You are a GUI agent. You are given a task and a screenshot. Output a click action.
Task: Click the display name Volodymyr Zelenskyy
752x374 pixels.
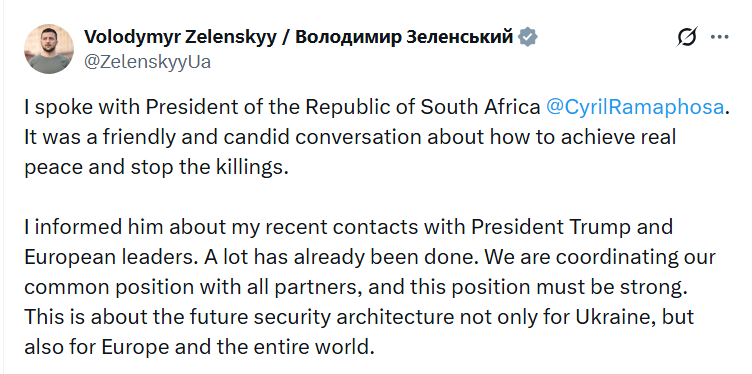(x=180, y=37)
